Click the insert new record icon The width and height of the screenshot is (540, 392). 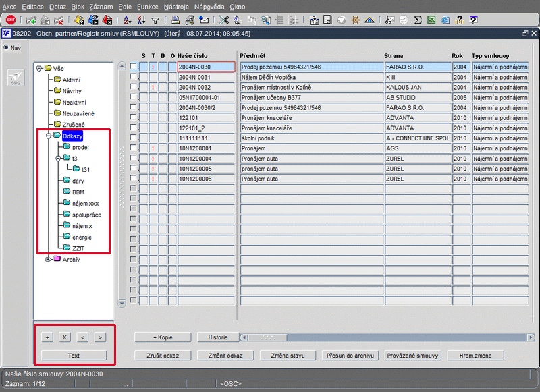coord(31,20)
